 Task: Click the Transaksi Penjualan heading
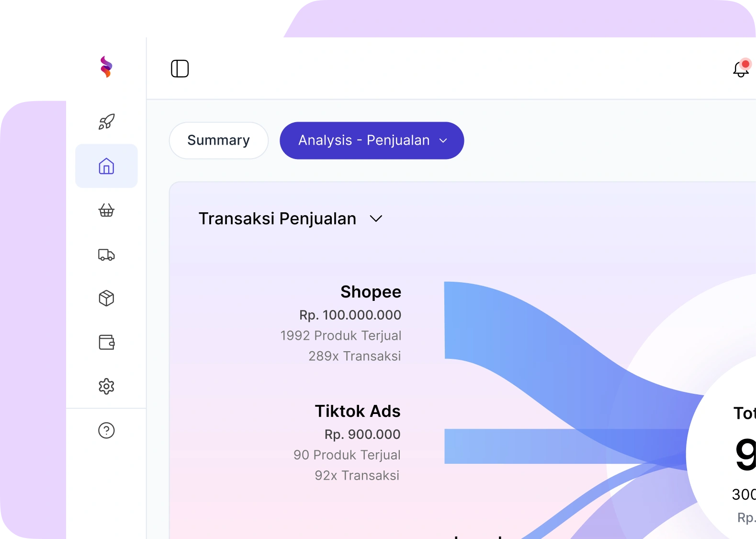(x=278, y=218)
